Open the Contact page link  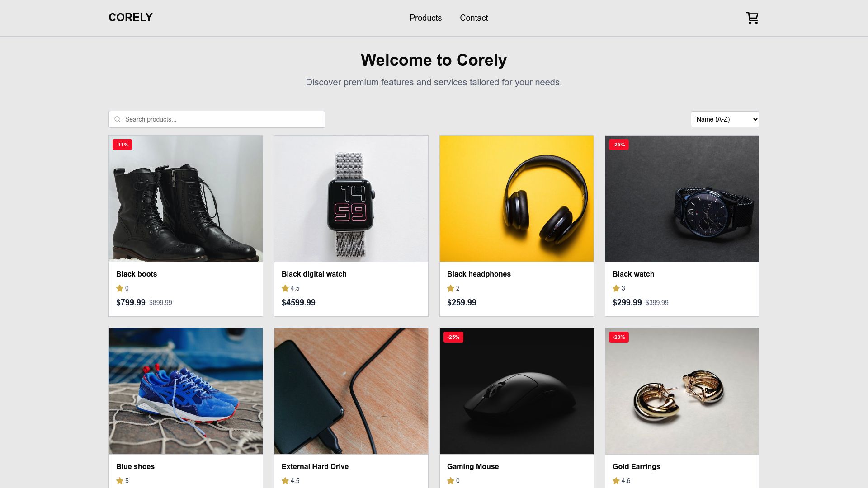[x=474, y=18]
